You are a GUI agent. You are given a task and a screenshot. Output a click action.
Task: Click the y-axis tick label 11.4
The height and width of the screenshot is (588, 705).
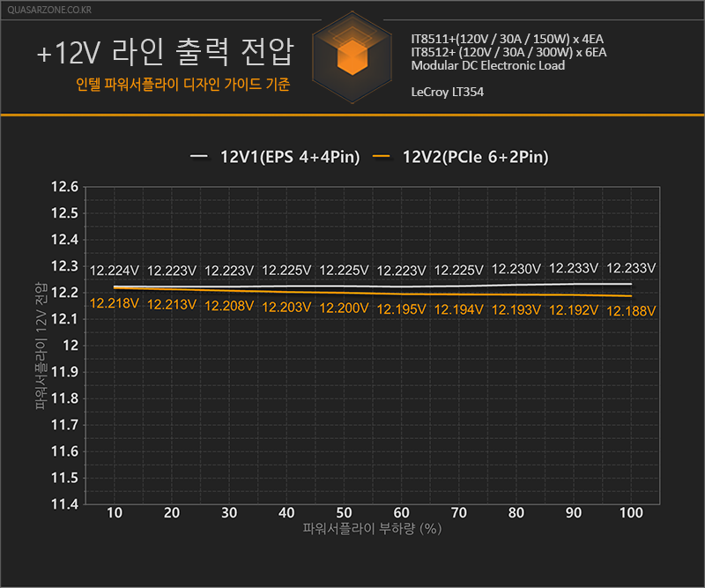click(x=64, y=504)
